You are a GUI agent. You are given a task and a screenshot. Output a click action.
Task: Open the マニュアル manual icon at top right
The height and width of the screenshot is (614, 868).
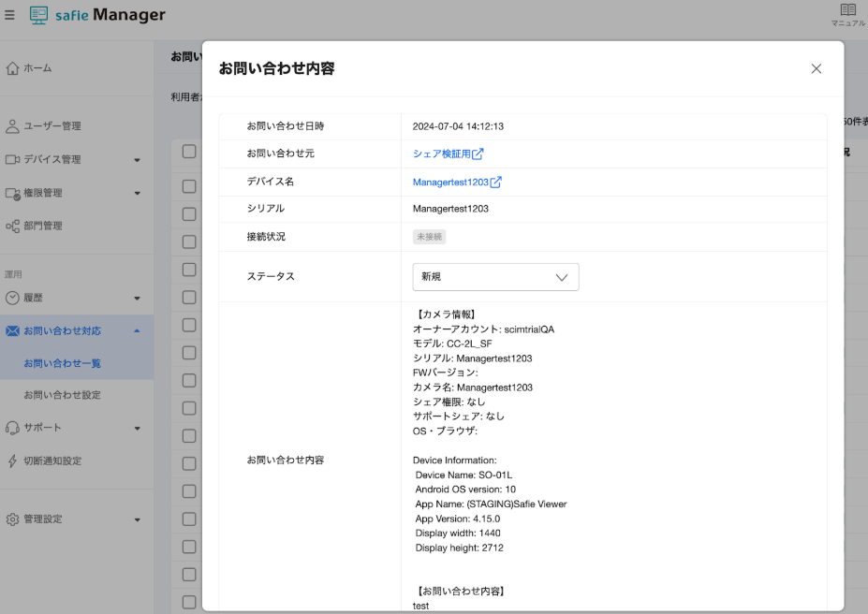click(x=846, y=13)
